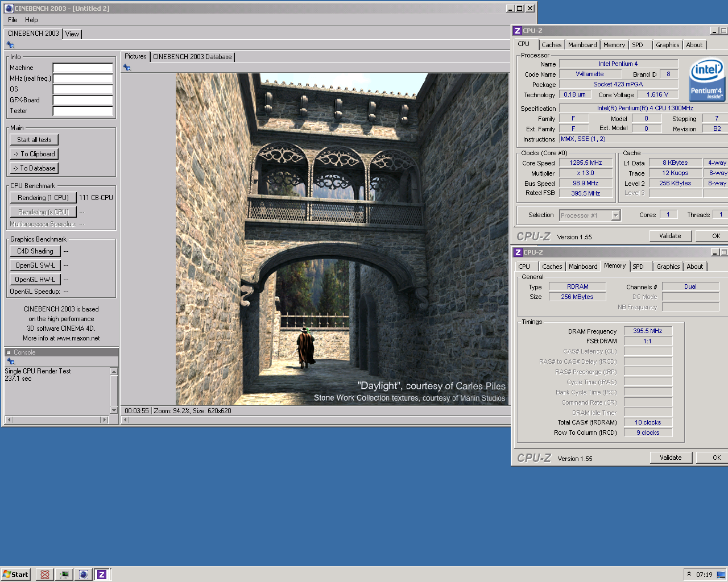Click the system tray monitor icon
The image size is (728, 582).
point(721,575)
